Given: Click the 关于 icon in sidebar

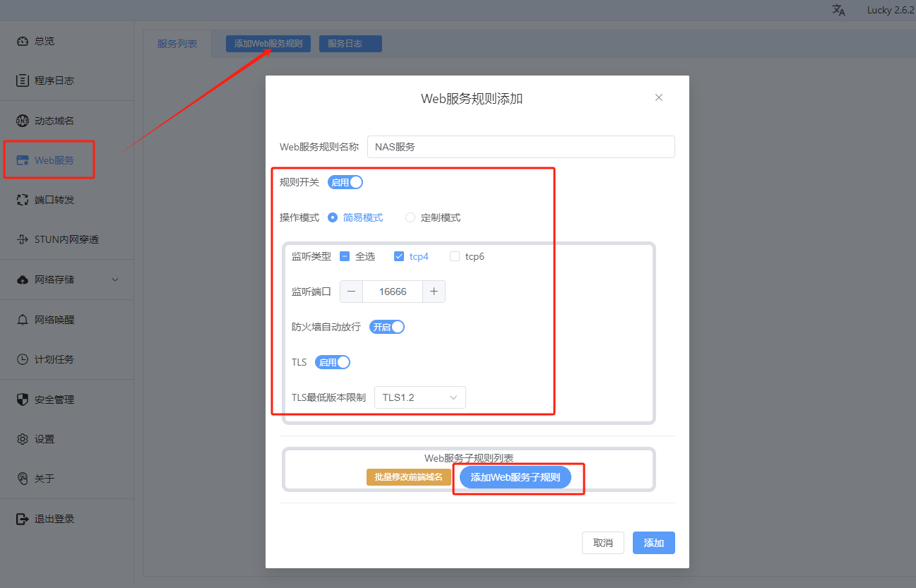Looking at the screenshot, I should (x=23, y=479).
